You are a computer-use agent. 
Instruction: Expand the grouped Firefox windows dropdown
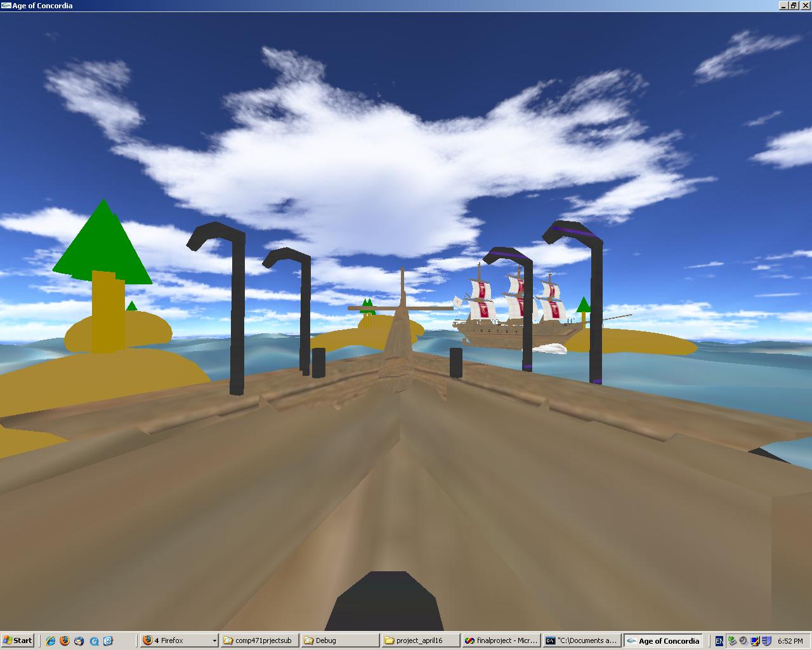tap(214, 641)
